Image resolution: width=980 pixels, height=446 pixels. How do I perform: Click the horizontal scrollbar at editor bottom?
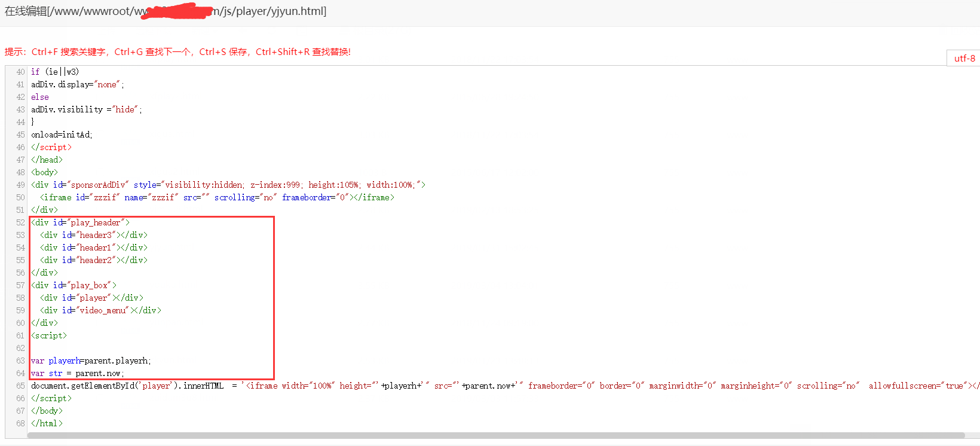pyautogui.click(x=496, y=435)
